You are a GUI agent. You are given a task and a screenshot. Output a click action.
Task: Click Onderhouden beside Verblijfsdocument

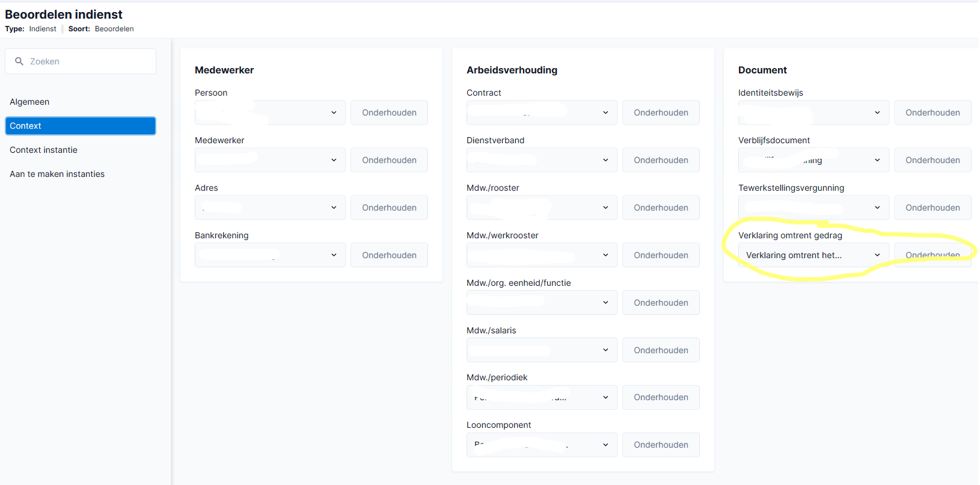[933, 160]
